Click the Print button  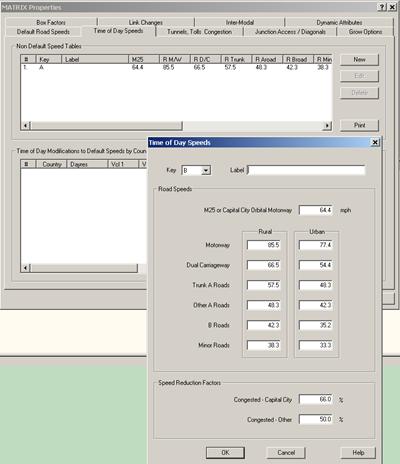tap(359, 125)
